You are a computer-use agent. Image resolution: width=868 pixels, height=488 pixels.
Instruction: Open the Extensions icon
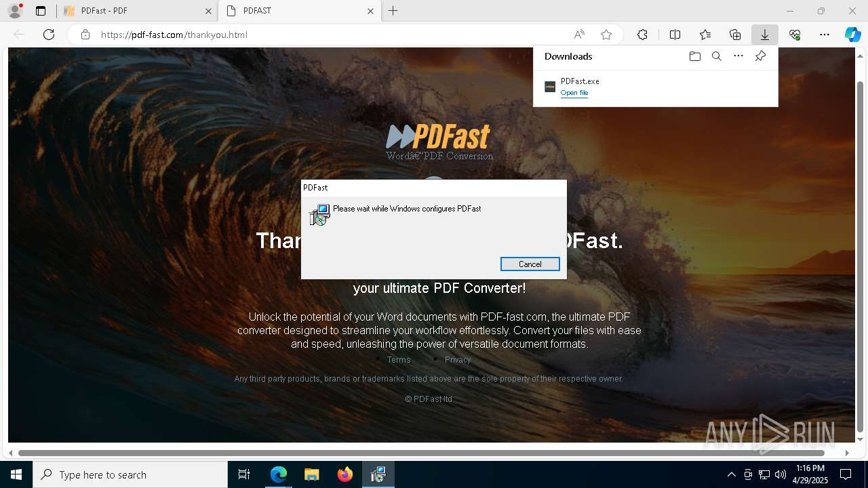[x=642, y=35]
